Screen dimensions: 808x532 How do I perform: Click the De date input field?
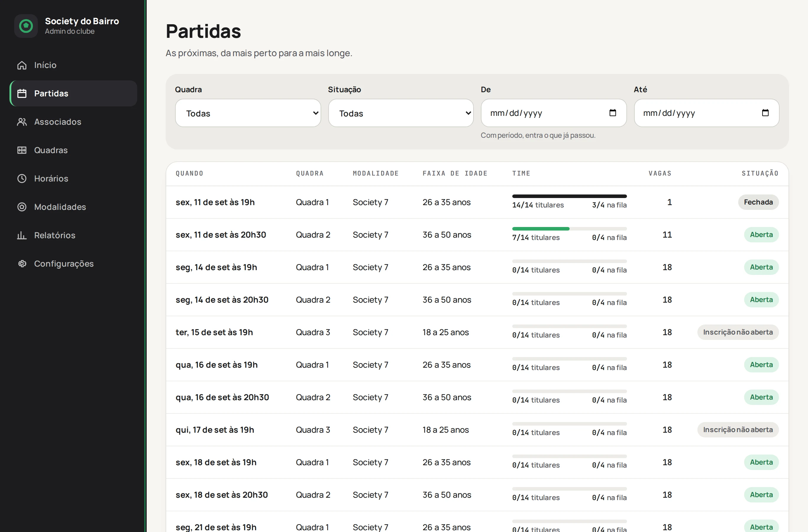click(x=553, y=113)
